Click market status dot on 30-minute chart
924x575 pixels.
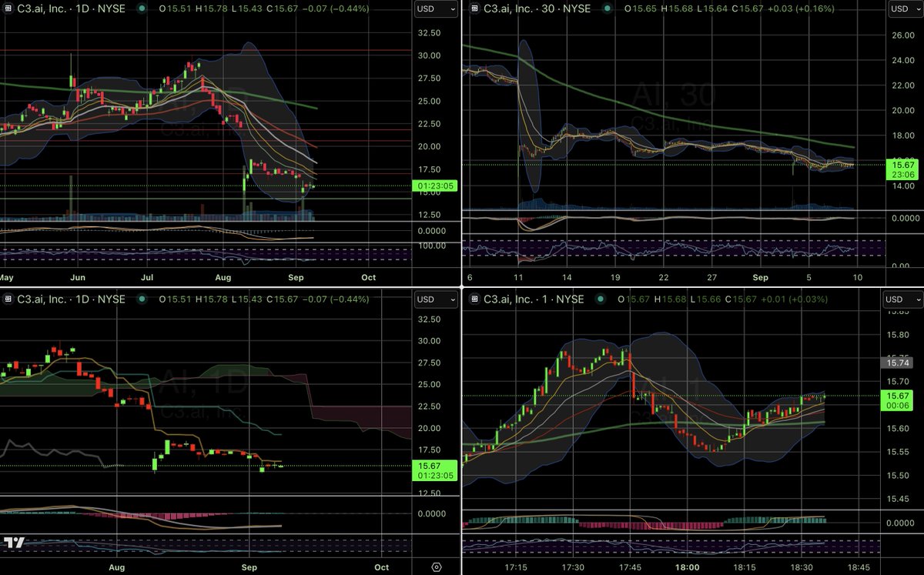pyautogui.click(x=608, y=9)
